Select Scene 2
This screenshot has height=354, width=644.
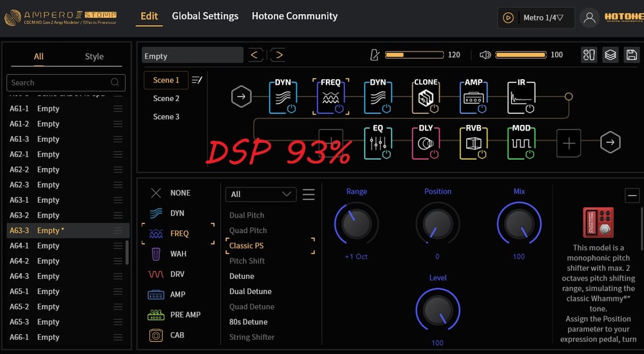click(x=166, y=98)
